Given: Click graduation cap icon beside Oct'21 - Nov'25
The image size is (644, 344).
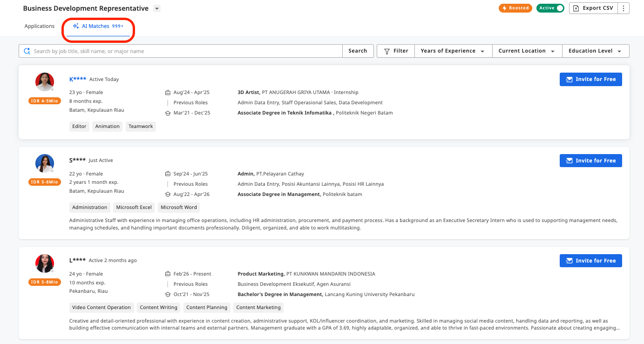Looking at the screenshot, I should 168,294.
